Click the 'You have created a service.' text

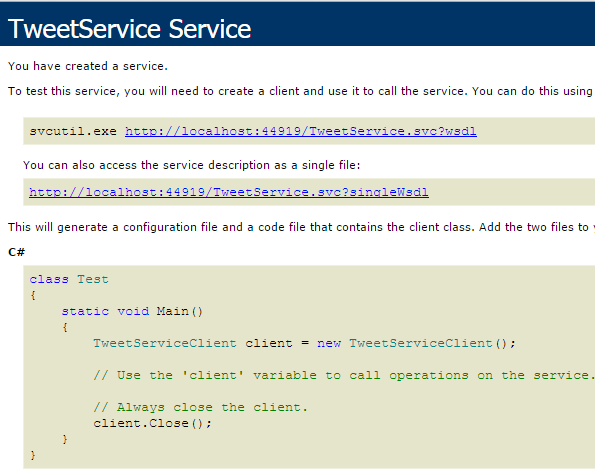point(88,66)
